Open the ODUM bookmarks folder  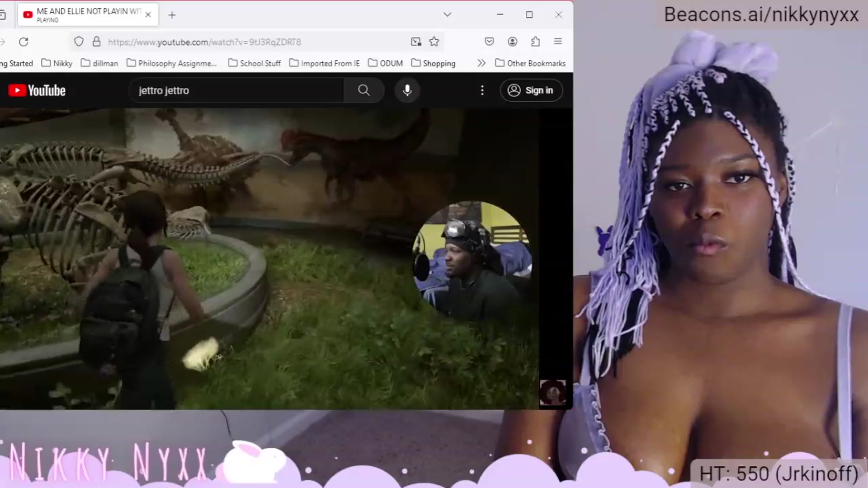(386, 63)
